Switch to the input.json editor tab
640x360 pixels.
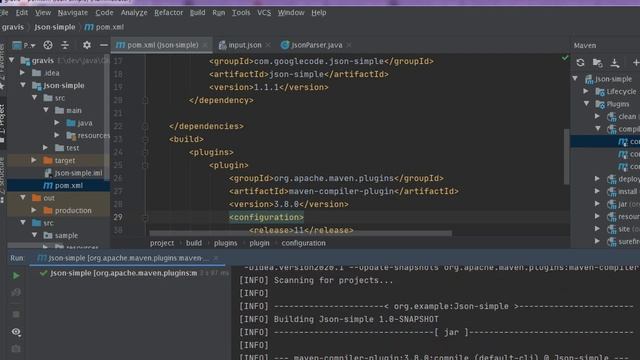tap(244, 45)
